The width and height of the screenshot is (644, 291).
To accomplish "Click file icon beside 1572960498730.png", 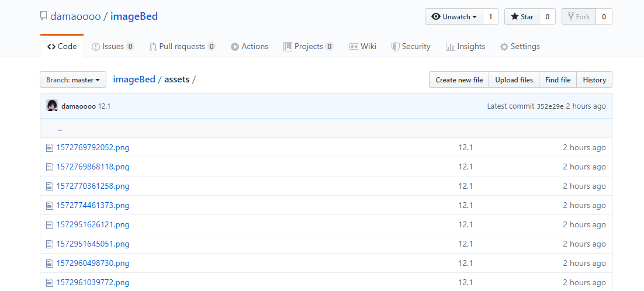I will [x=50, y=264].
